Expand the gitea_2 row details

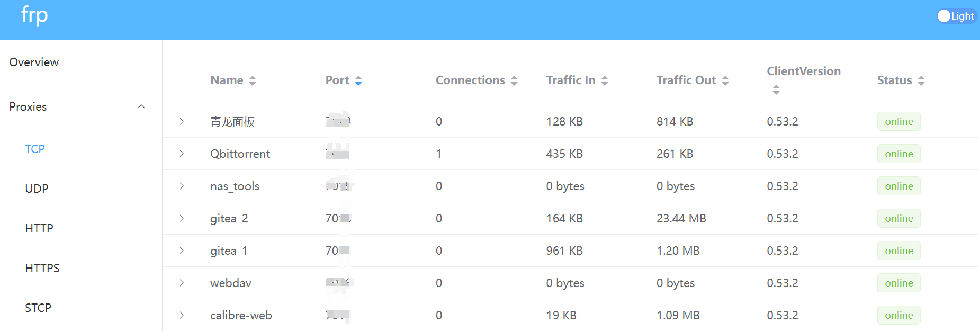(x=182, y=218)
